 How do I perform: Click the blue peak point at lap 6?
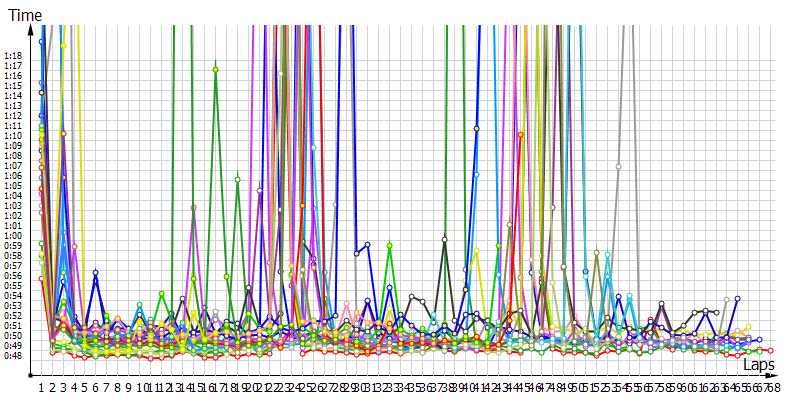pyautogui.click(x=96, y=272)
